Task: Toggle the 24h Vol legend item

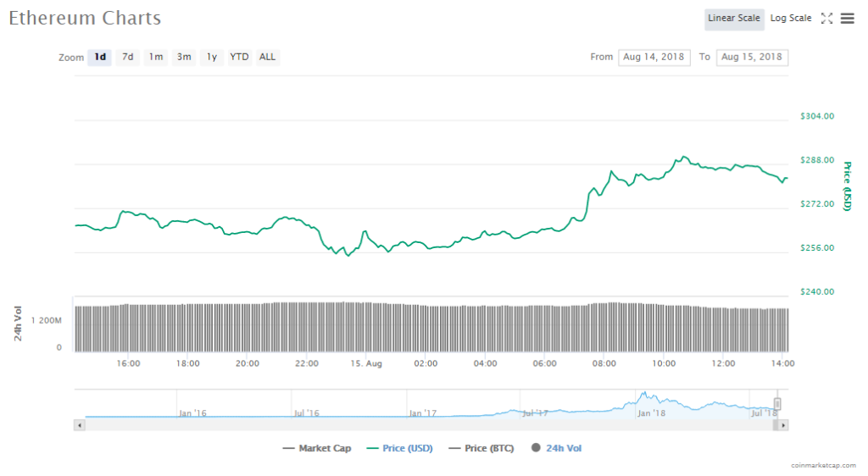Action: [x=556, y=448]
